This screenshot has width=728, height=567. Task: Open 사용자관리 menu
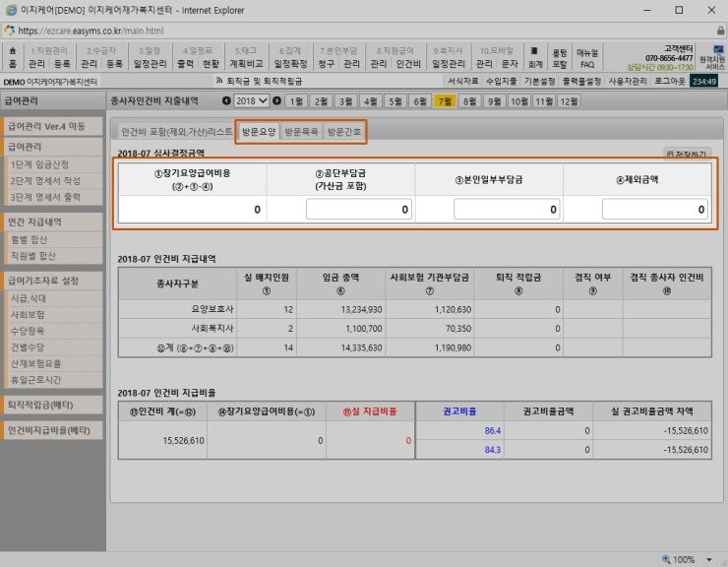(628, 81)
